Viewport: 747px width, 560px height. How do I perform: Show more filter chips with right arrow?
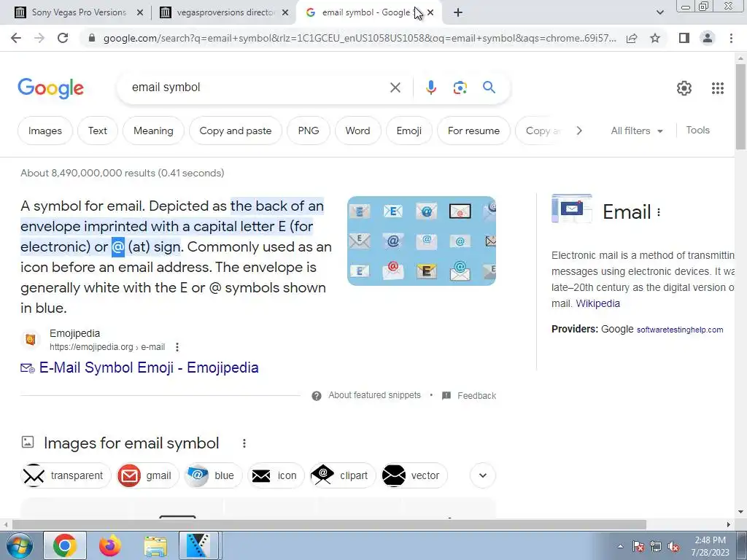coord(578,131)
